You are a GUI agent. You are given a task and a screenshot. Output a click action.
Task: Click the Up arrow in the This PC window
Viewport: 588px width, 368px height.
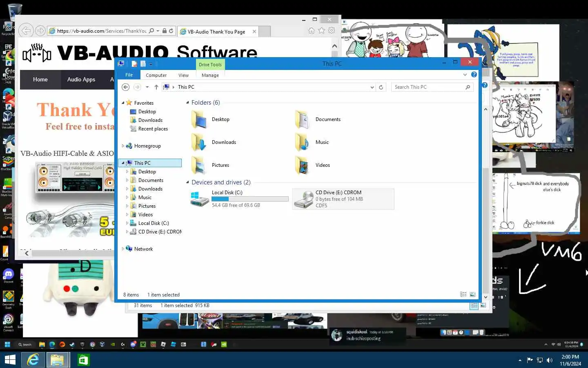click(156, 87)
